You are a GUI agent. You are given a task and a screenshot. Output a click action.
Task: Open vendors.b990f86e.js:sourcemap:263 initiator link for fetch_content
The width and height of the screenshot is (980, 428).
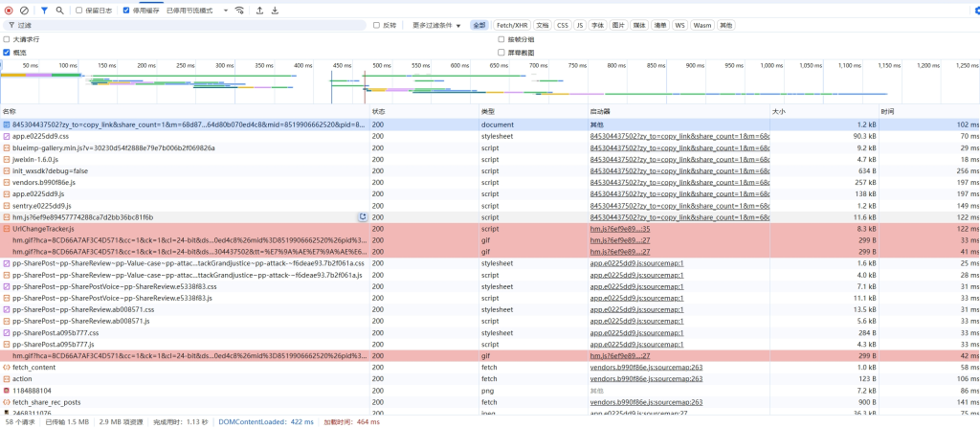[x=646, y=367]
